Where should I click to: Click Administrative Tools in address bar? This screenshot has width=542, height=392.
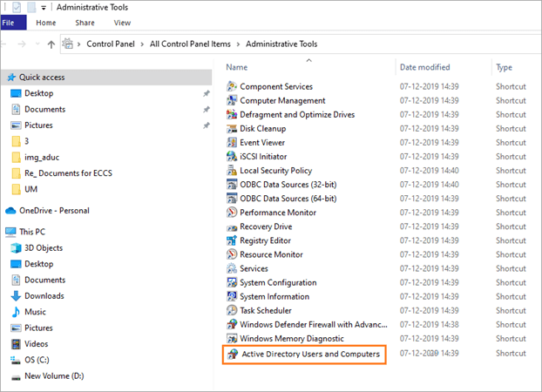(281, 44)
